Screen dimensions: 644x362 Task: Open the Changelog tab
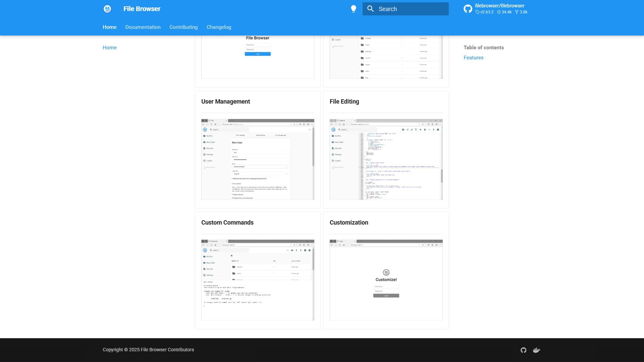(219, 27)
